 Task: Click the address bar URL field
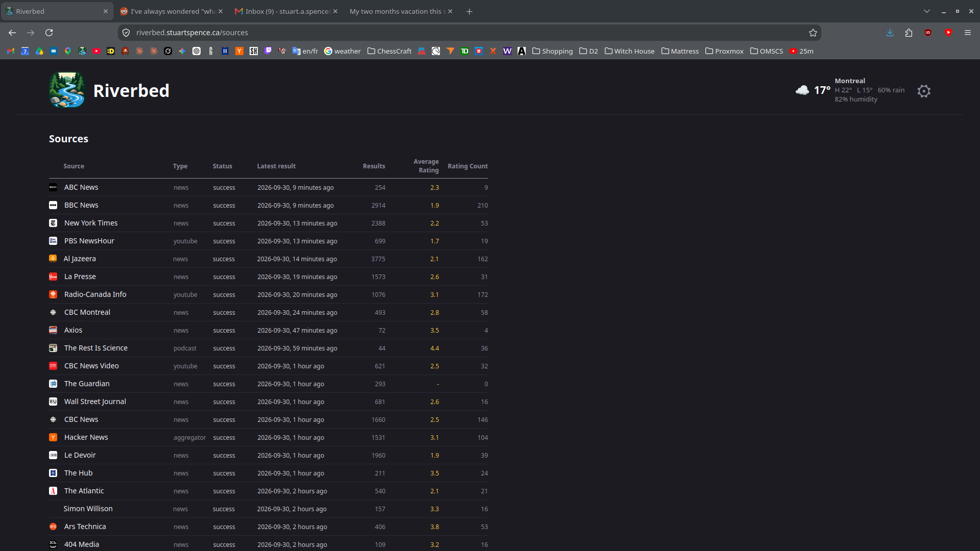click(470, 33)
